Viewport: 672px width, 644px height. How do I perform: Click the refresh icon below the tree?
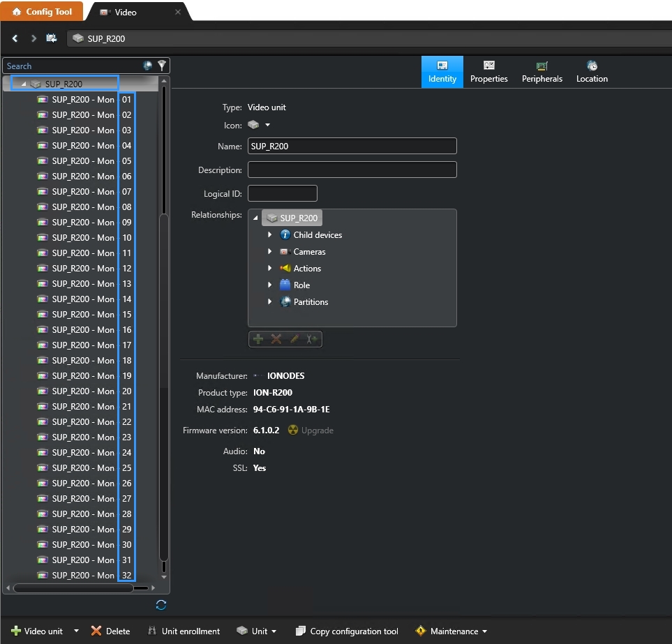coord(161,605)
